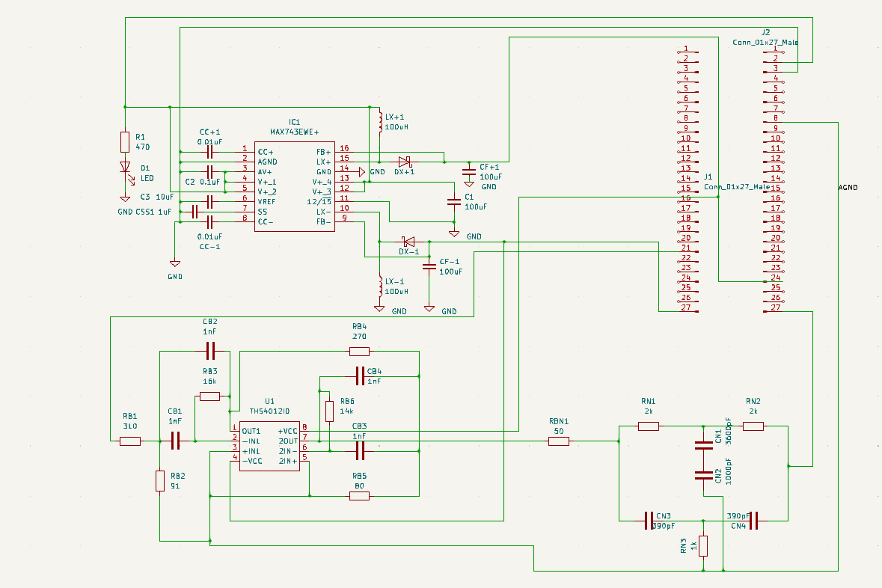Select the CN2 1000pF capacitor symbol
The image size is (882, 588).
coord(704,476)
